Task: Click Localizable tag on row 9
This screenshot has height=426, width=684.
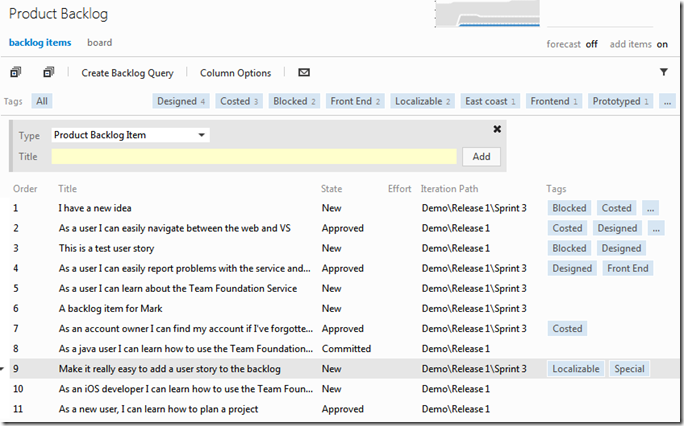Action: click(x=576, y=369)
